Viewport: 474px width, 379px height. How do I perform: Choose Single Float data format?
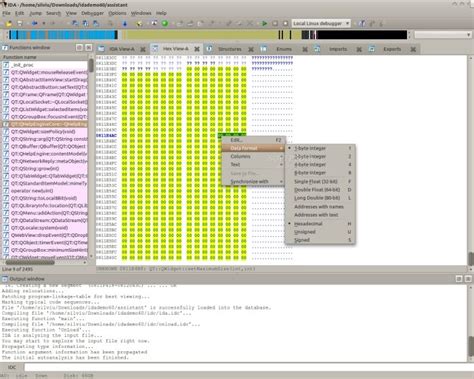[320, 182]
